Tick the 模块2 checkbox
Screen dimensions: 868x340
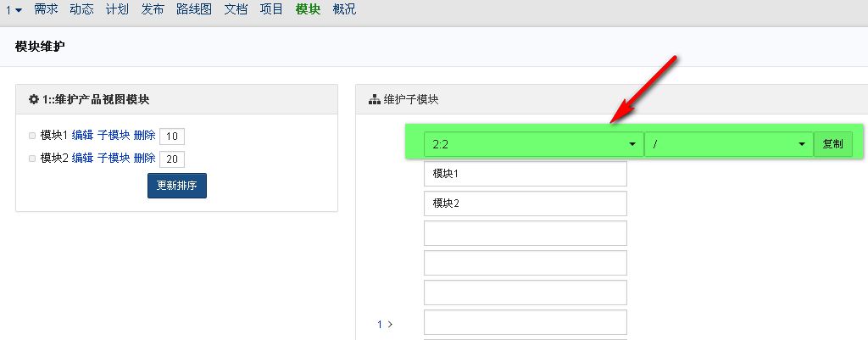[x=32, y=159]
